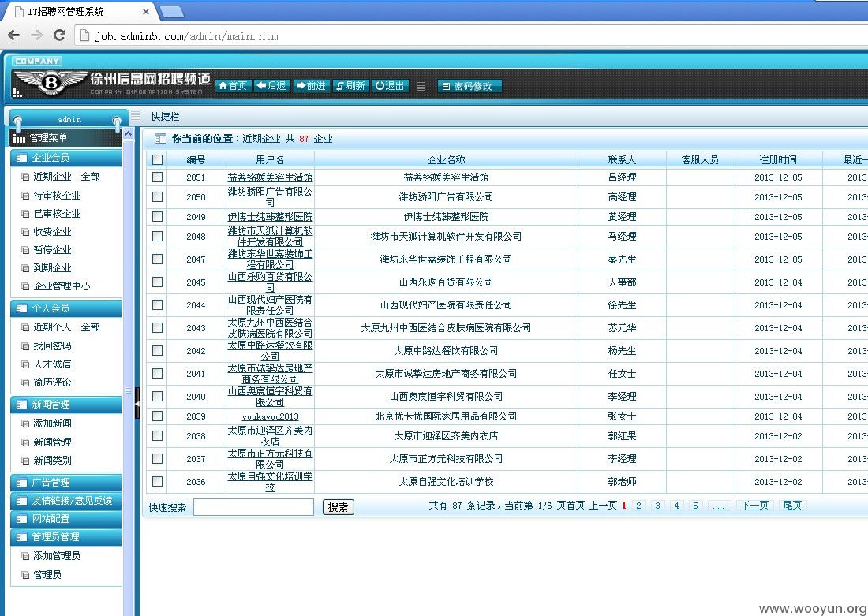The width and height of the screenshot is (868, 616).
Task: Click the icon beside 找回密码
Action: pyautogui.click(x=25, y=346)
